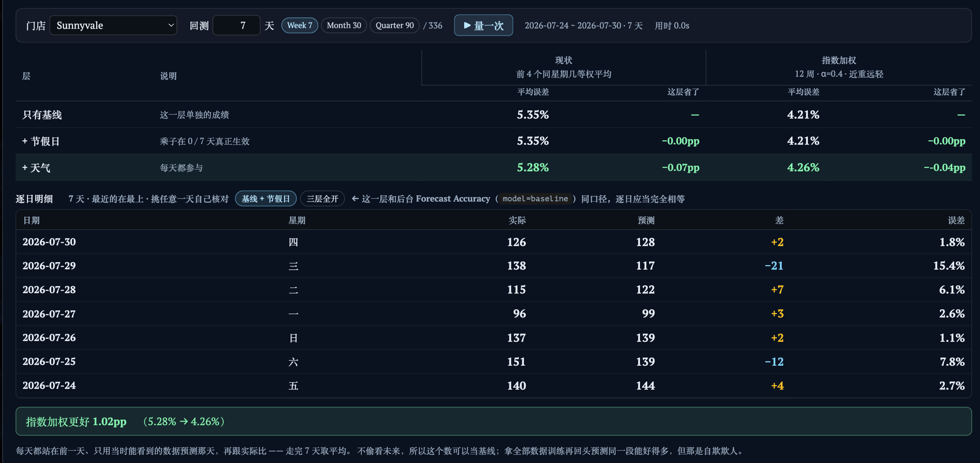Switch daily detail to 三层全开
The height and width of the screenshot is (463, 980).
coord(322,198)
